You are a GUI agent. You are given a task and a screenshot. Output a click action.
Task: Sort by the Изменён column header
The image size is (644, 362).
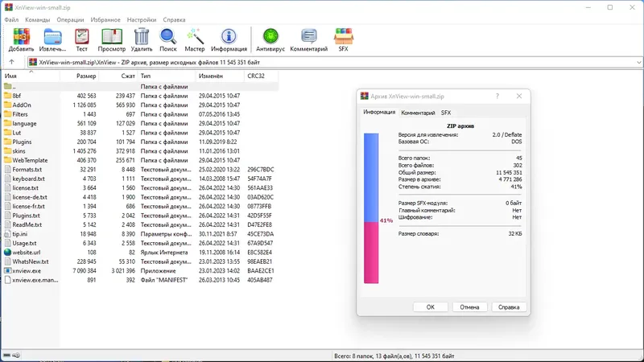pos(220,76)
